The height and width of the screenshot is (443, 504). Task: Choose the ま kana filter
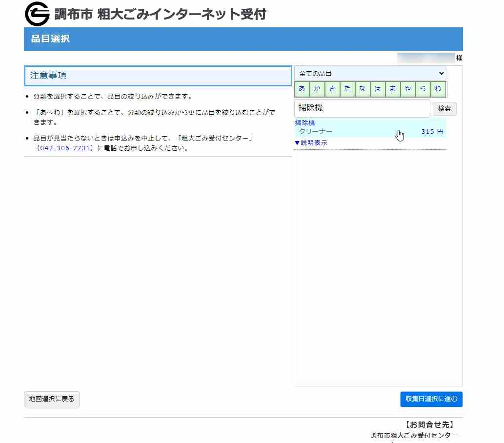[x=393, y=89]
